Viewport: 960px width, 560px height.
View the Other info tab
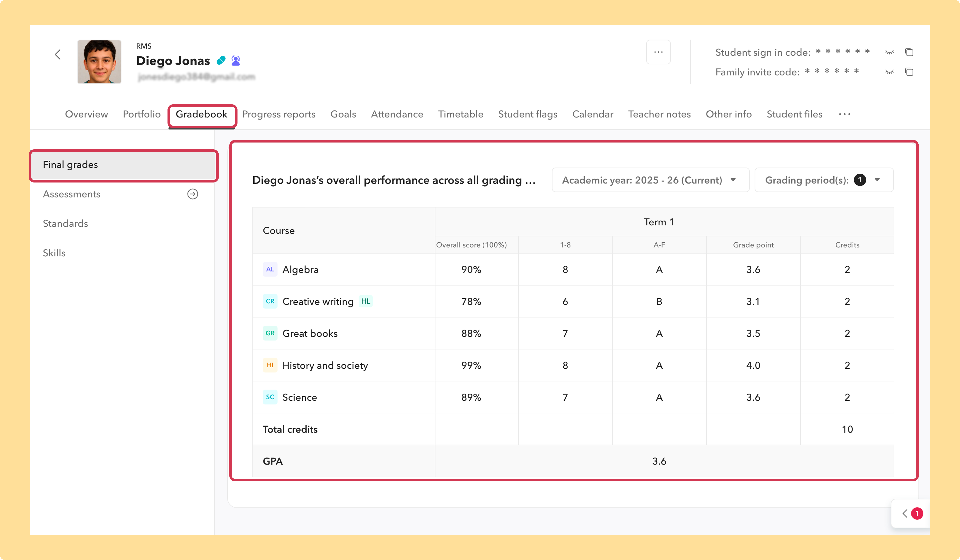(x=729, y=114)
